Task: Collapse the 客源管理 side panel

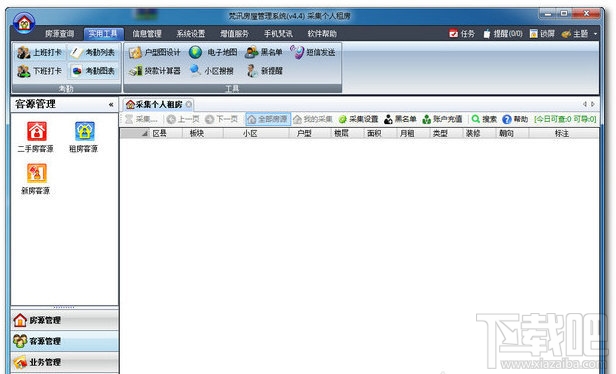Action: click(x=111, y=104)
